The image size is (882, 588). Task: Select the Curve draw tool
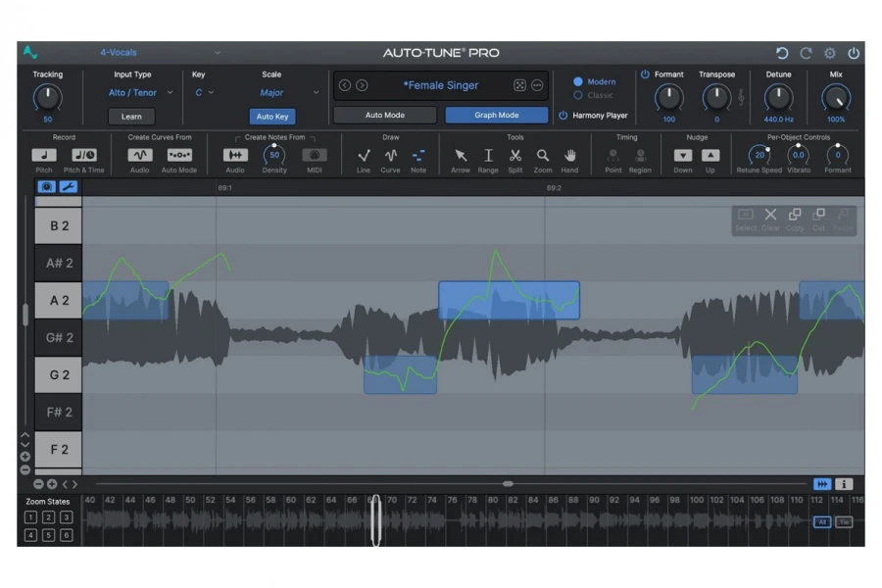coord(390,155)
